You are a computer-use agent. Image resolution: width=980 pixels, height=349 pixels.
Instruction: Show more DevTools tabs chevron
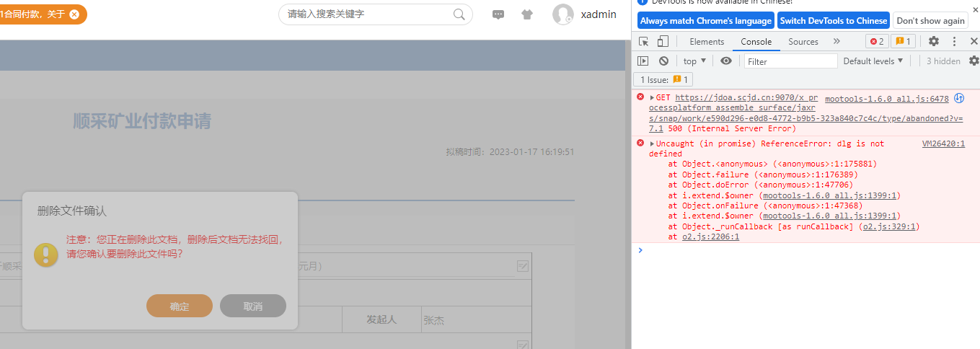click(836, 41)
